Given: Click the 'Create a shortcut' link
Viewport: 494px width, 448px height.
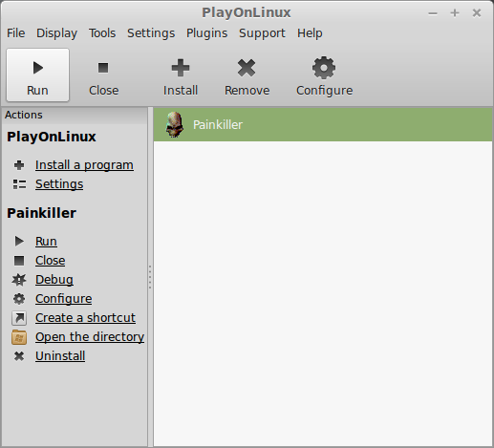Looking at the screenshot, I should point(85,318).
